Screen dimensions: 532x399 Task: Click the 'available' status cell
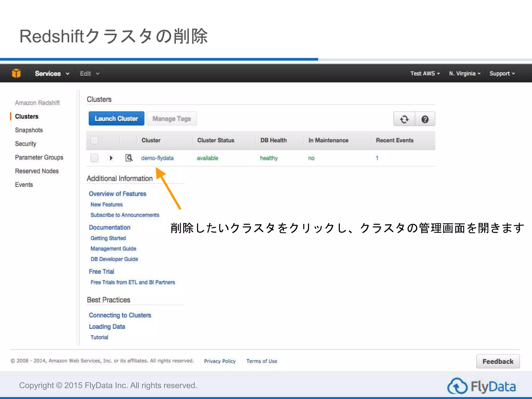pos(208,158)
